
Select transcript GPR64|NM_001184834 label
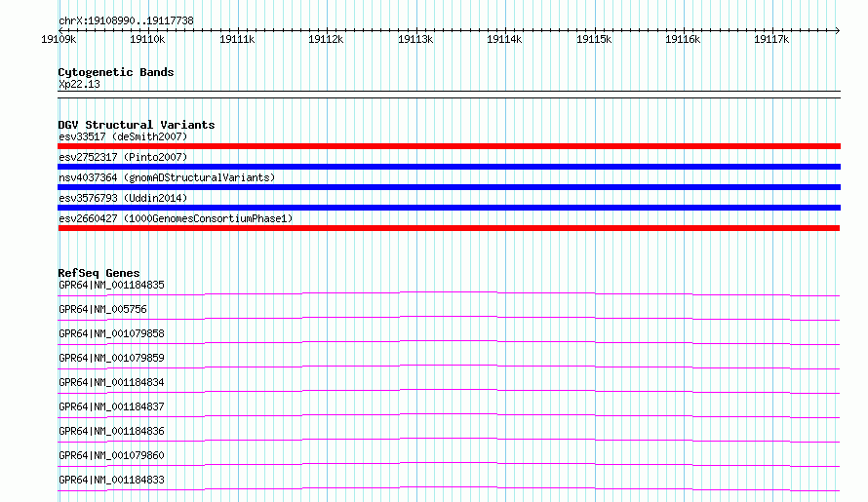click(x=111, y=382)
